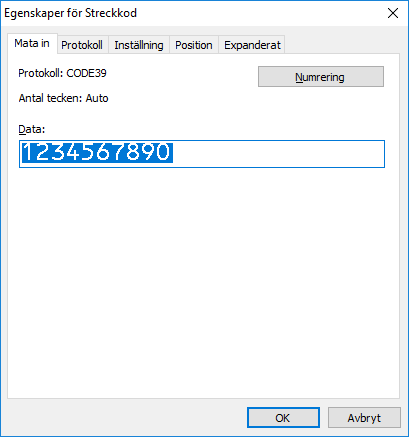Cancel using the Avbryt button
The image size is (409, 437).
tap(364, 418)
